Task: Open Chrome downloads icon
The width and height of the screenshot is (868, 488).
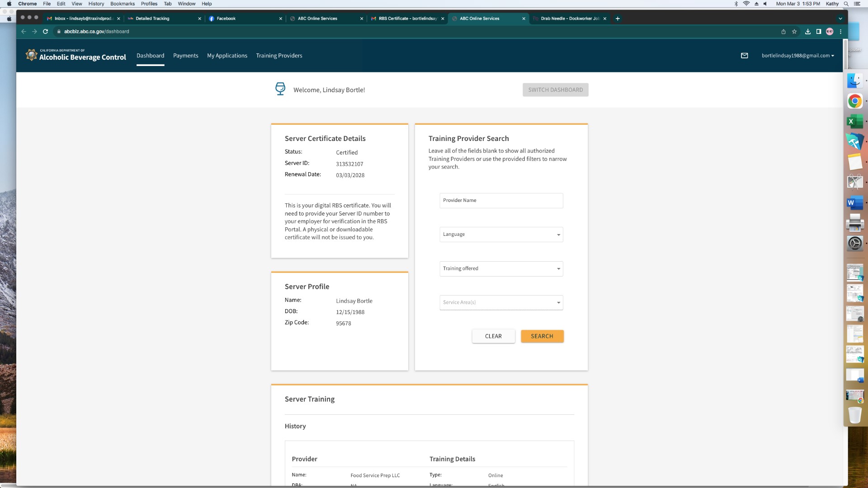Action: tap(807, 32)
